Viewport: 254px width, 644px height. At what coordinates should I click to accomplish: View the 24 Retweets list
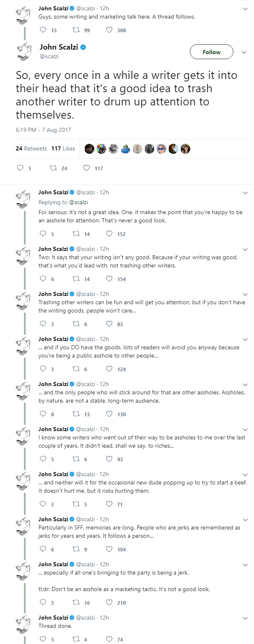pos(31,148)
